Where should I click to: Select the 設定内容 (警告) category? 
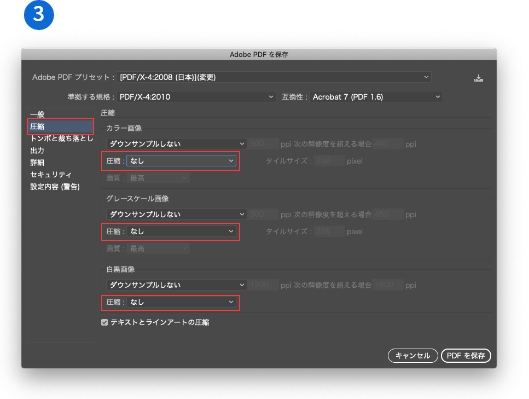coord(55,187)
